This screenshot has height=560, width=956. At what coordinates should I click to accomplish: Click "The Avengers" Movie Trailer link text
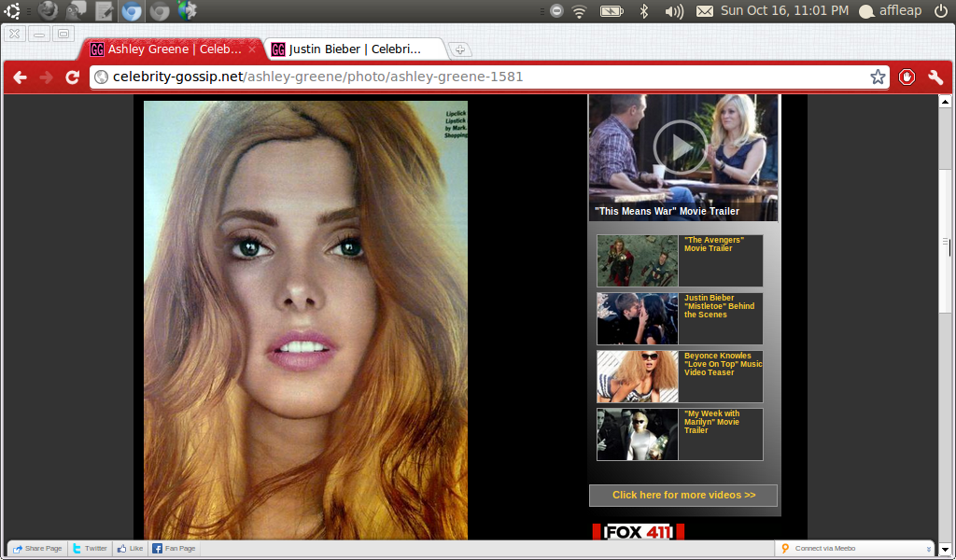[714, 244]
